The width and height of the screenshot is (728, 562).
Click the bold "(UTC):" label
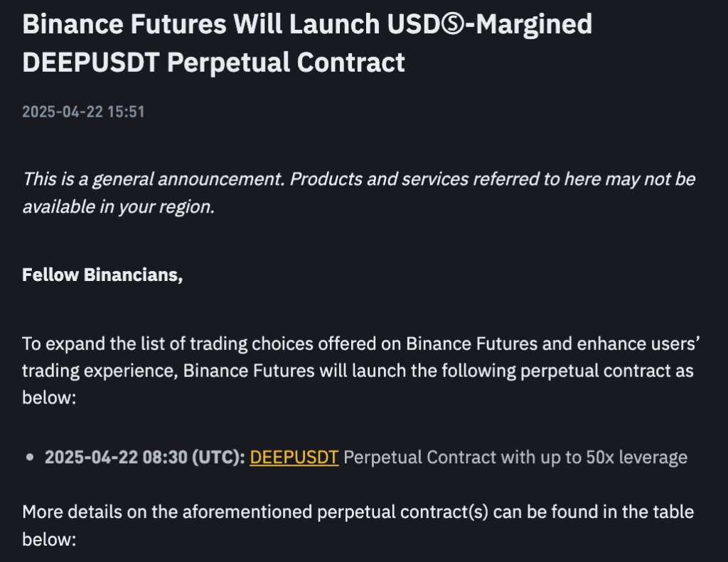click(219, 457)
